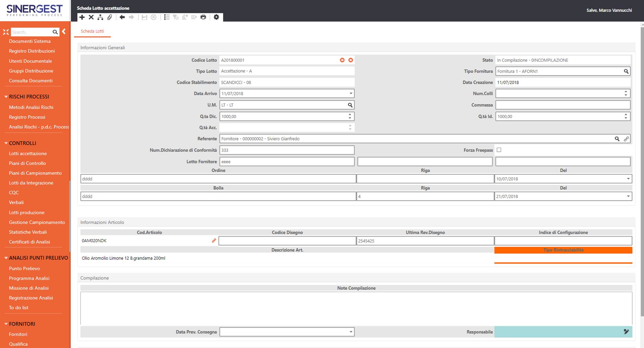Image resolution: width=644 pixels, height=348 pixels.
Task: Open Statistiche Verbali sidebar link
Action: (28, 232)
